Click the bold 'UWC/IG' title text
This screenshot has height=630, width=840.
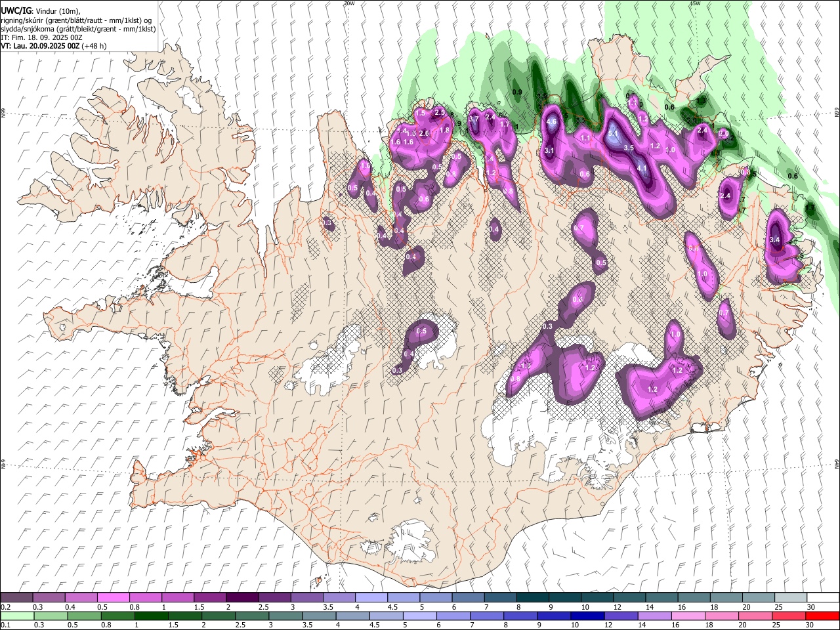click(15, 11)
